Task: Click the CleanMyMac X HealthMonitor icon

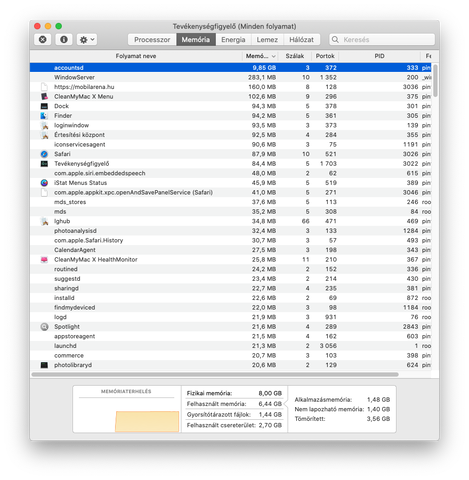Action: coord(44,260)
